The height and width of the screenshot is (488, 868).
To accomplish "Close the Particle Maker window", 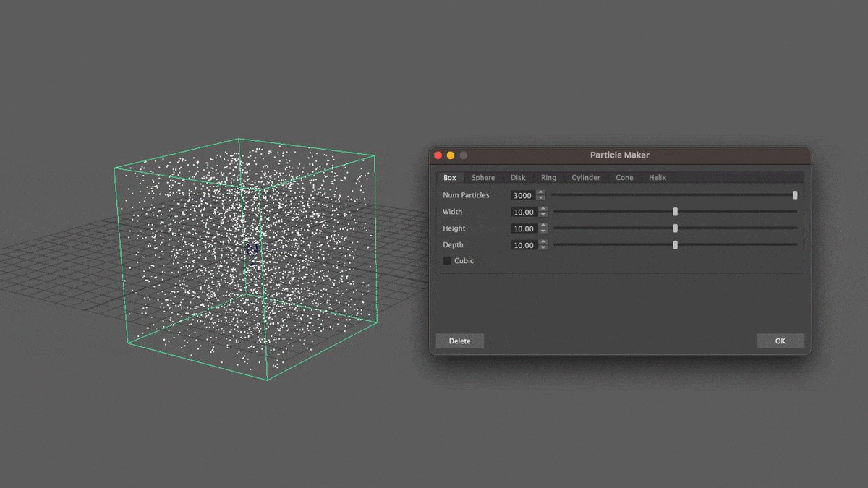I will [438, 155].
